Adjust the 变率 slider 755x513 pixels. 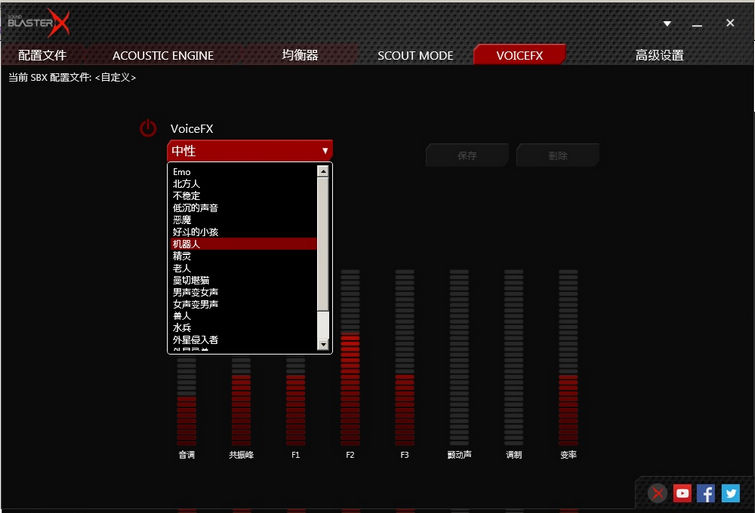pos(568,357)
